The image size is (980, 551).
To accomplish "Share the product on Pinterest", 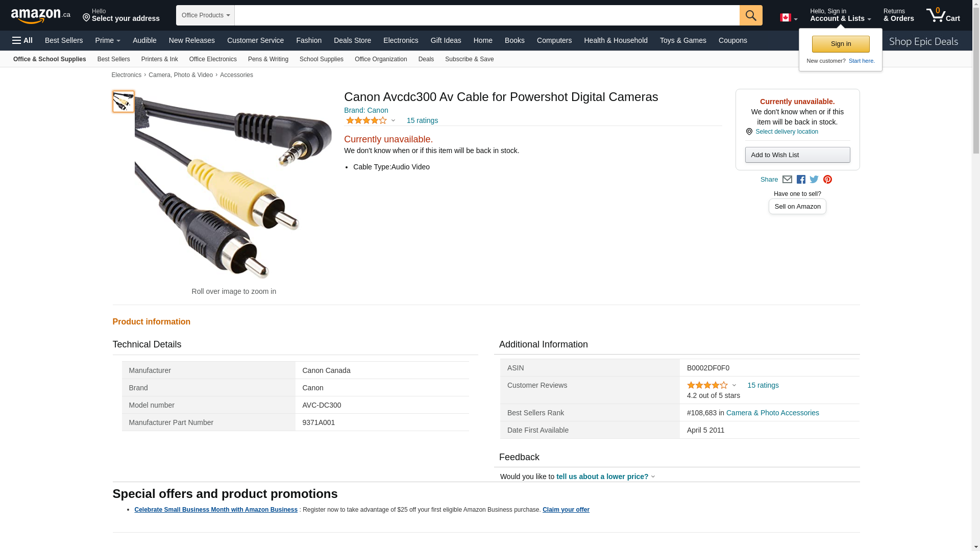I will point(827,180).
